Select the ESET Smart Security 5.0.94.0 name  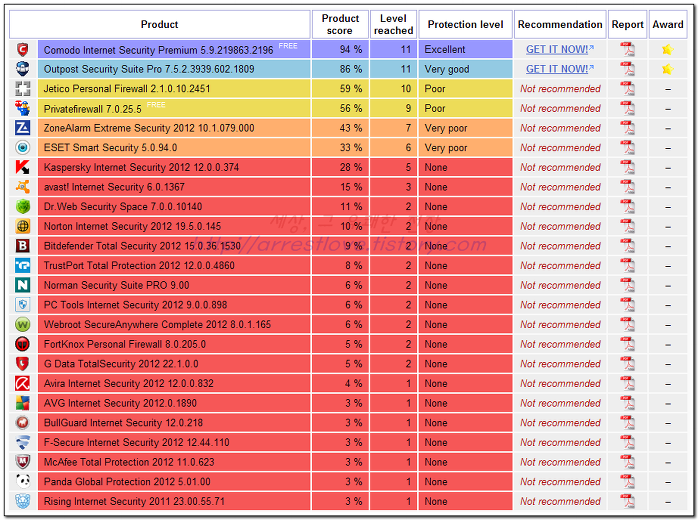110,148
